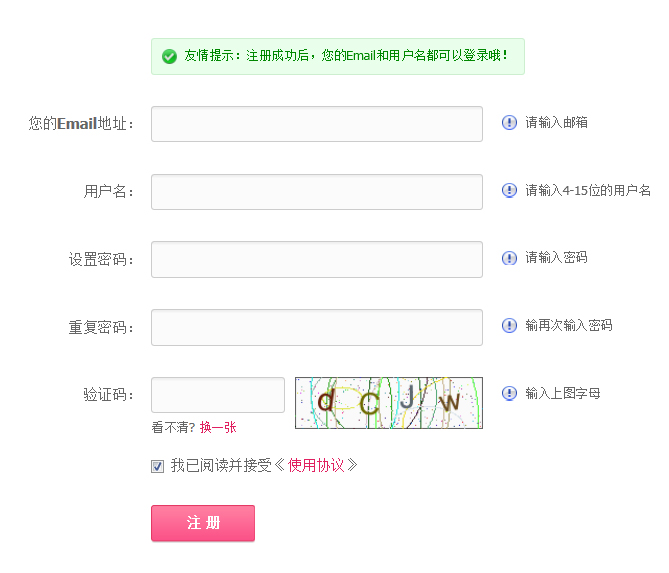The width and height of the screenshot is (669, 573).
Task: Click the info icon beside the 用户名 hint
Action: pos(509,191)
